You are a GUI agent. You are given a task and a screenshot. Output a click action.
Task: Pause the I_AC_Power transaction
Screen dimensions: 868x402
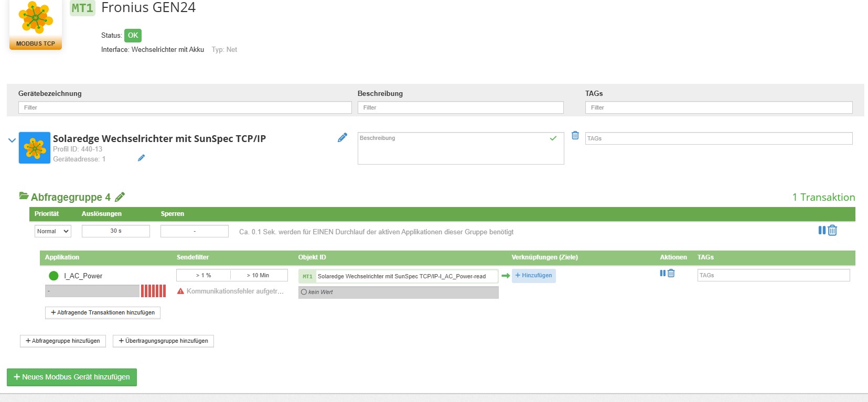point(662,273)
